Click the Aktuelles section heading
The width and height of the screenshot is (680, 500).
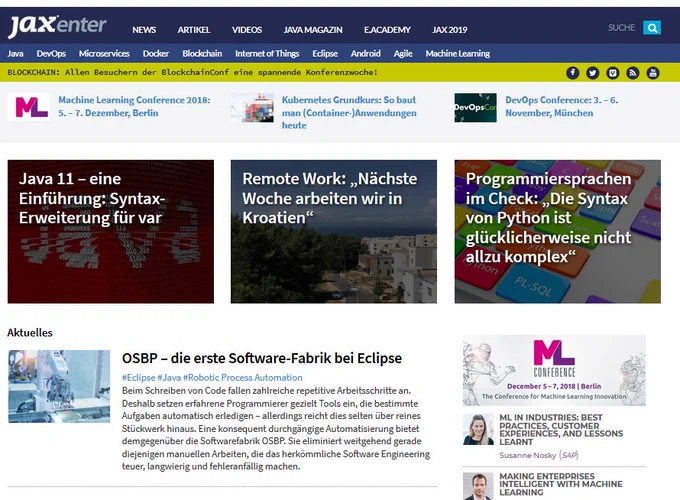point(30,333)
